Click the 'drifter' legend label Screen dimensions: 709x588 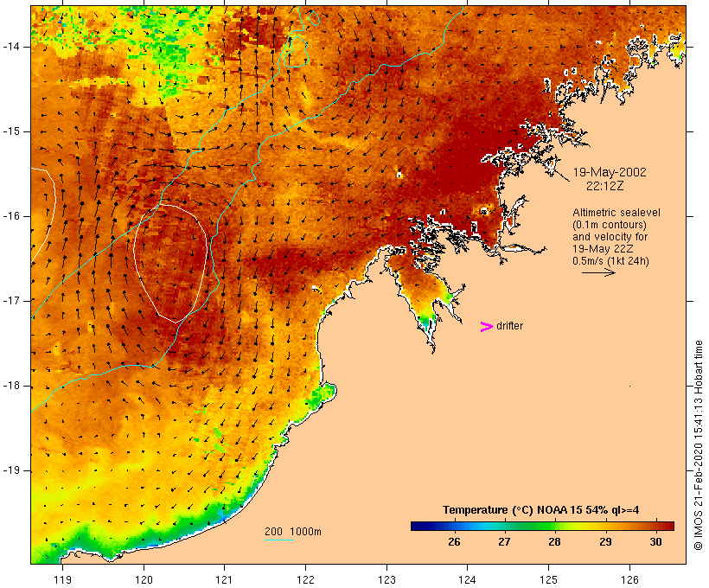point(509,326)
